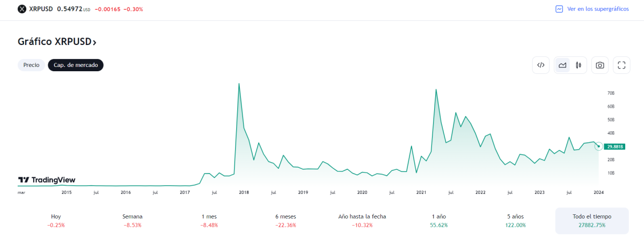Open the chart in fullscreen mode
The height and width of the screenshot is (240, 644).
click(621, 65)
